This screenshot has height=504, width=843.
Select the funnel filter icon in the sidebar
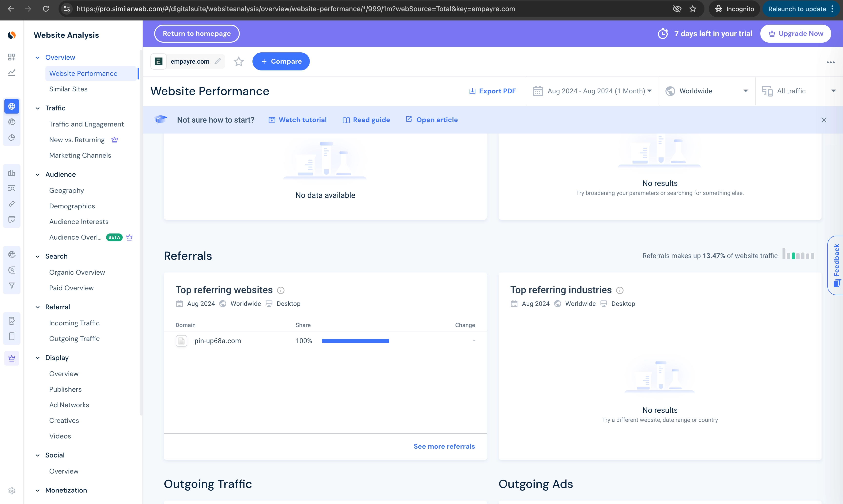point(11,285)
